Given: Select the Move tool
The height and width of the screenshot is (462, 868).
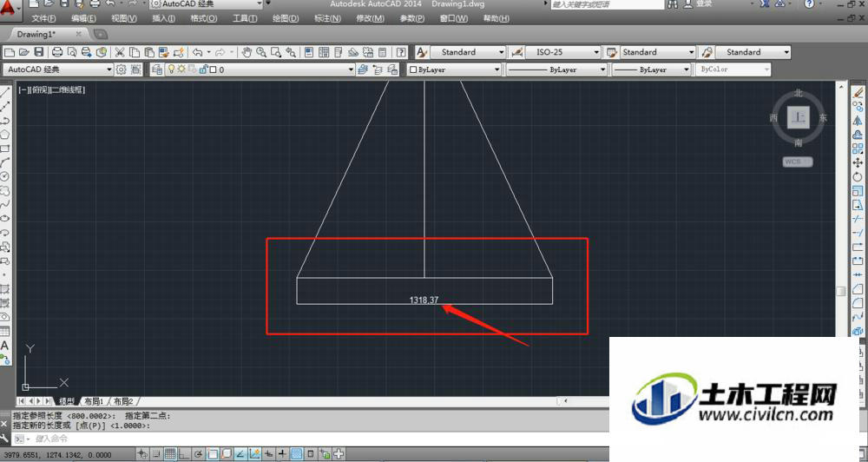Looking at the screenshot, I should point(858,163).
